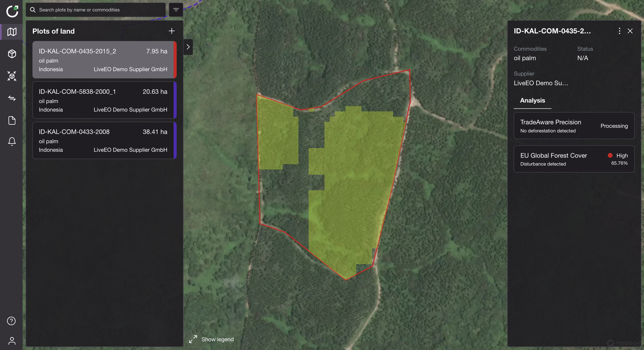Open the transfer arrows sidebar icon

tap(12, 98)
